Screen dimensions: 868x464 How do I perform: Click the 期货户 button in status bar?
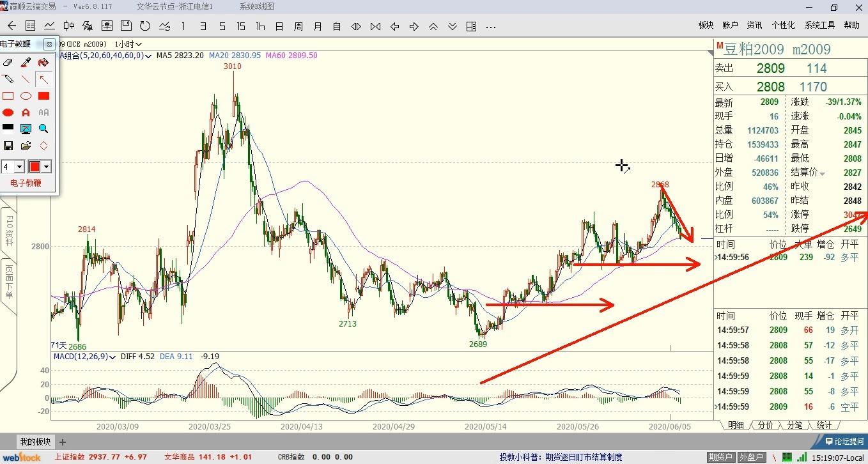721,457
